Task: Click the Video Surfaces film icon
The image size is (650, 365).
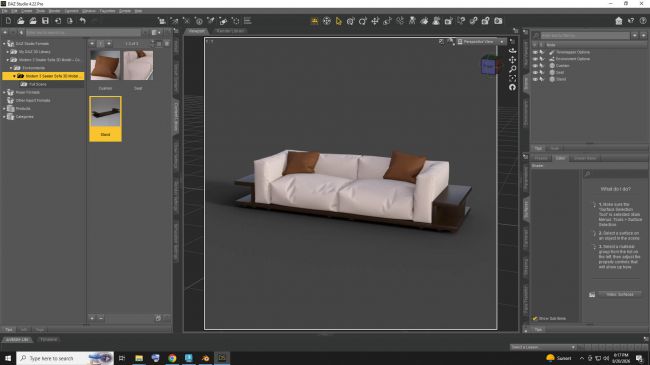Action: tap(592, 294)
